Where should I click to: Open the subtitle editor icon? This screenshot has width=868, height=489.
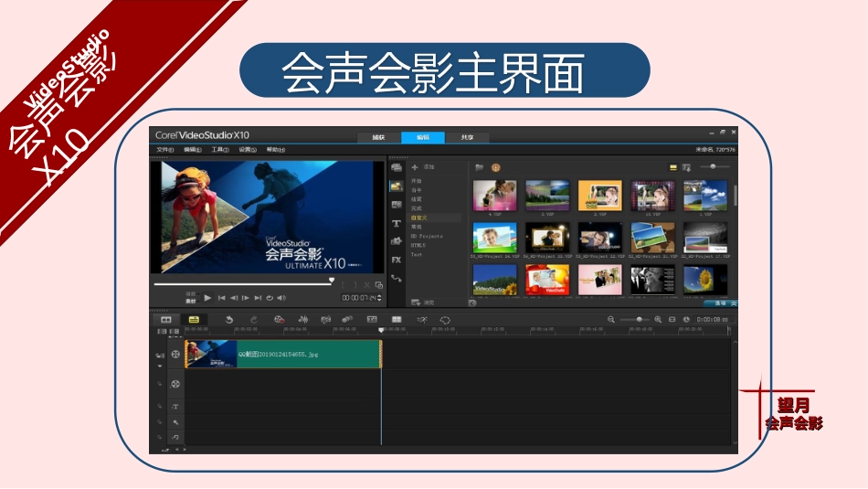coord(372,320)
